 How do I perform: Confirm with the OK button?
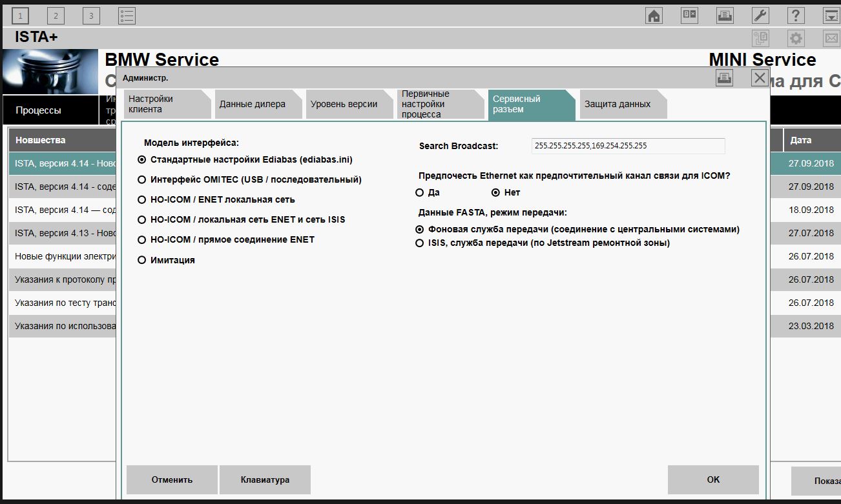713,479
